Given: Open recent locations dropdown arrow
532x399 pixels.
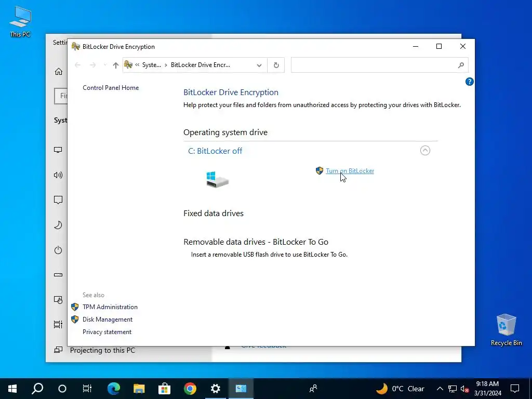Looking at the screenshot, I should tap(105, 65).
